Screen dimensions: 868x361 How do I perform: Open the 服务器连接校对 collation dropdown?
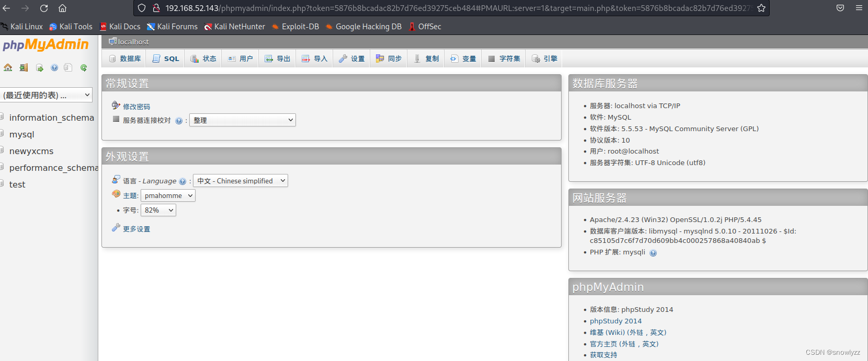tap(243, 120)
